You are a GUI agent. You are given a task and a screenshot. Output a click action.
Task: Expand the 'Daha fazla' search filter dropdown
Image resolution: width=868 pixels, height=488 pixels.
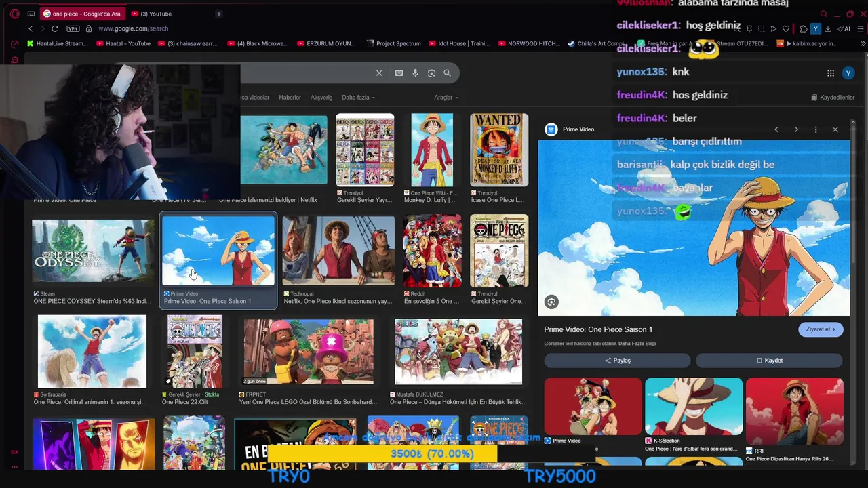click(x=358, y=98)
